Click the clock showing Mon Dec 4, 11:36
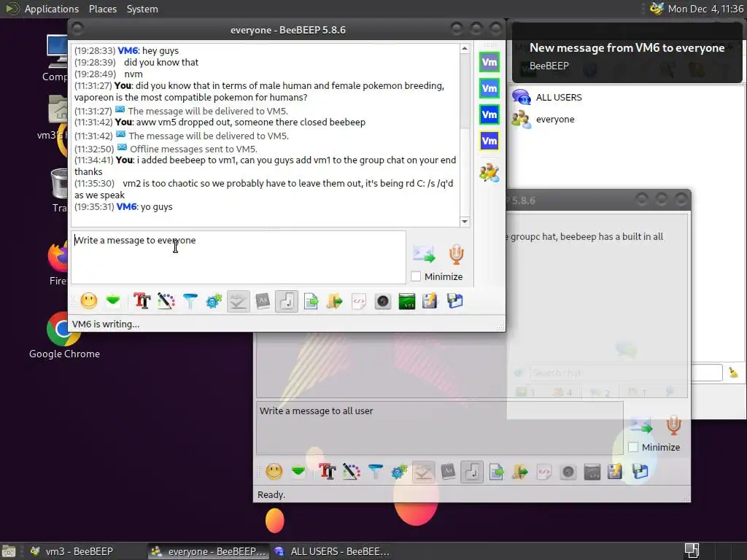This screenshot has width=747, height=560. (705, 9)
